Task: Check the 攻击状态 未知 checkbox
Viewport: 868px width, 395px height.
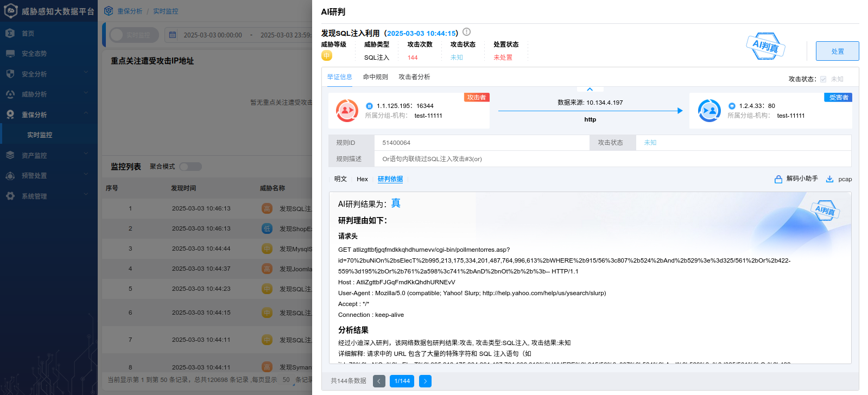Action: pos(823,79)
